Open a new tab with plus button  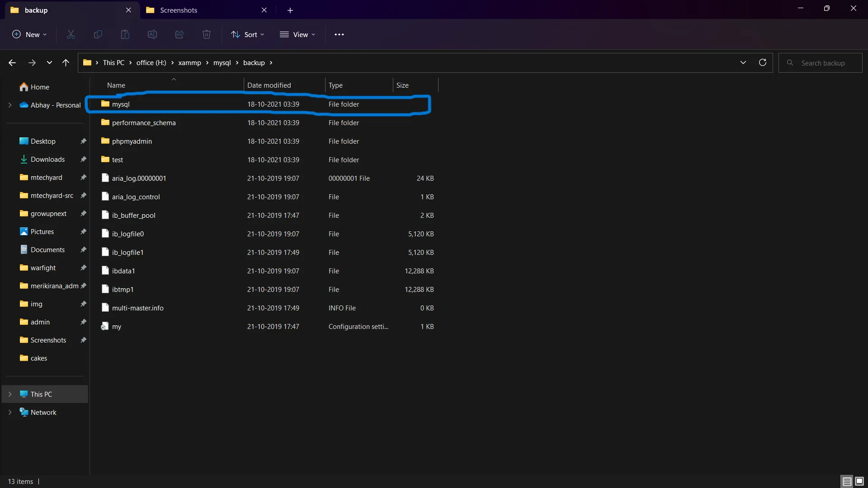290,10
